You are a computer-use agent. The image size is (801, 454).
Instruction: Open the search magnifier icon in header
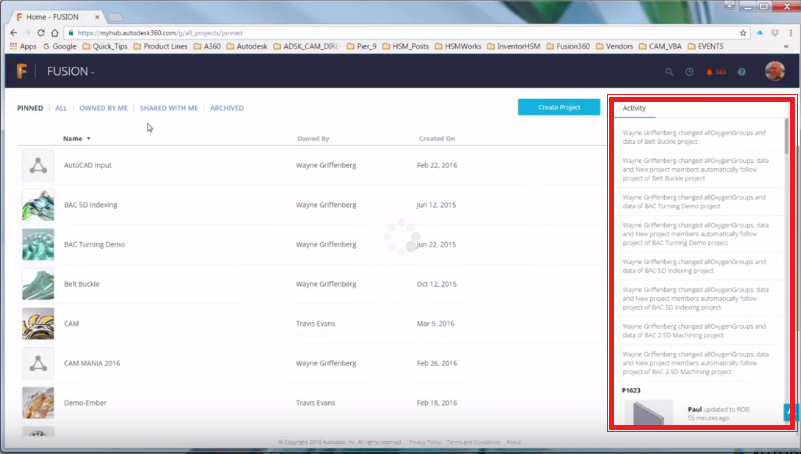[669, 72]
